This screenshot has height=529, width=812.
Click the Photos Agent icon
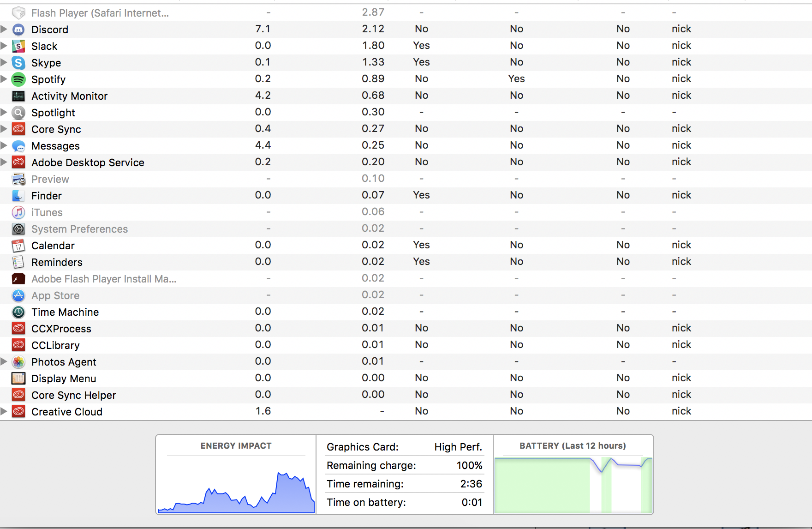point(18,362)
